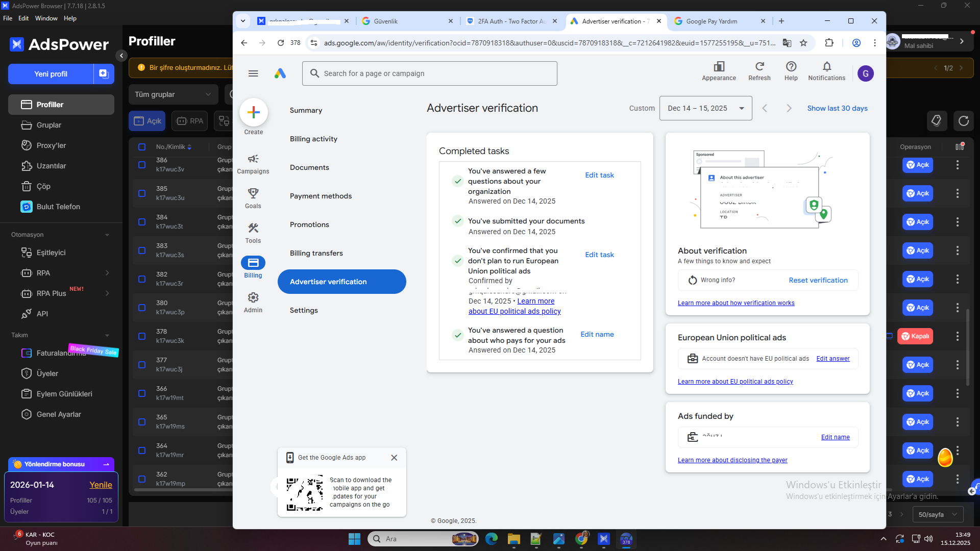Open the AdsPower File menu
Screen dimensions: 980x551
pos(8,18)
